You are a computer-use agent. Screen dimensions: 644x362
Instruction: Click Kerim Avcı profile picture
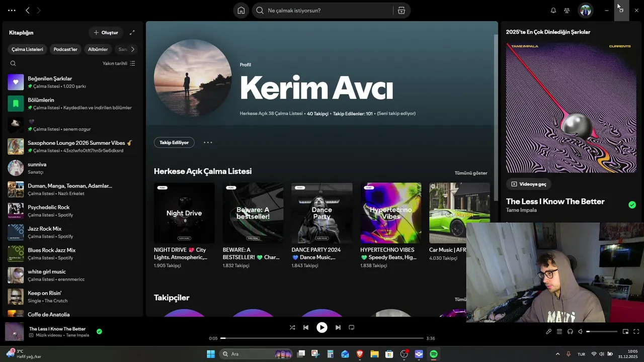[x=193, y=78]
